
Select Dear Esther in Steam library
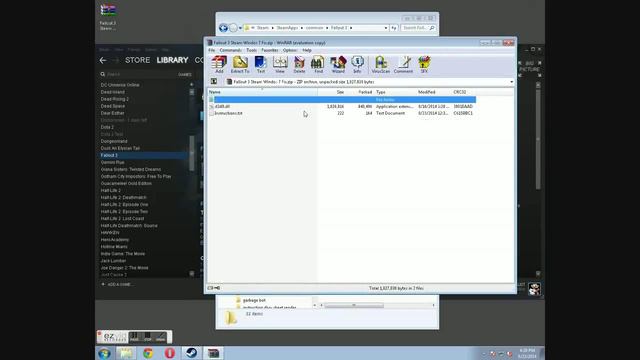[x=112, y=113]
